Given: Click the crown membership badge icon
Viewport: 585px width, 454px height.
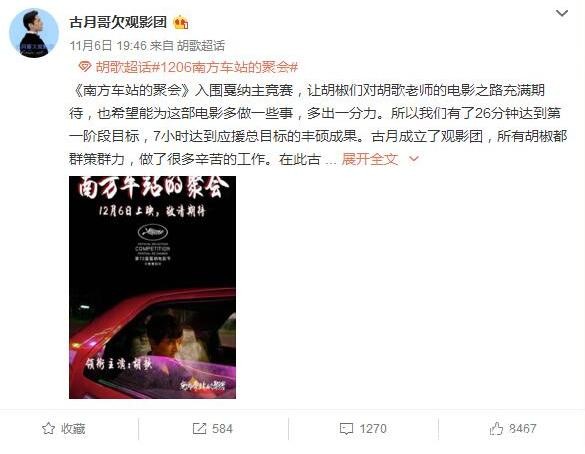Looking at the screenshot, I should click(x=181, y=23).
